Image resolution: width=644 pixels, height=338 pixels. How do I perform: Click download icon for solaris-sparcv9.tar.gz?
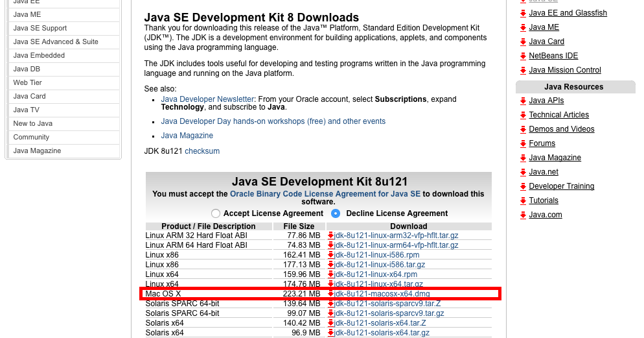[x=330, y=313]
